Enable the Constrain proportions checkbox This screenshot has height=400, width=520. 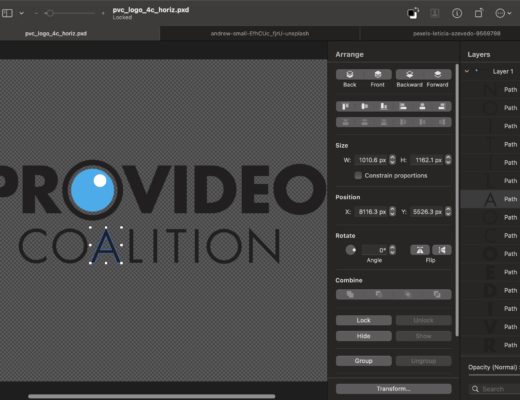(358, 175)
